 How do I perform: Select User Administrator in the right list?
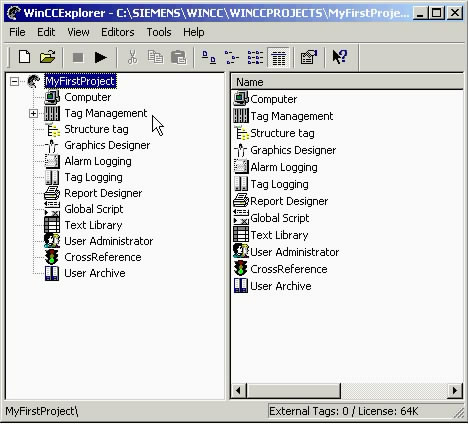(x=294, y=252)
